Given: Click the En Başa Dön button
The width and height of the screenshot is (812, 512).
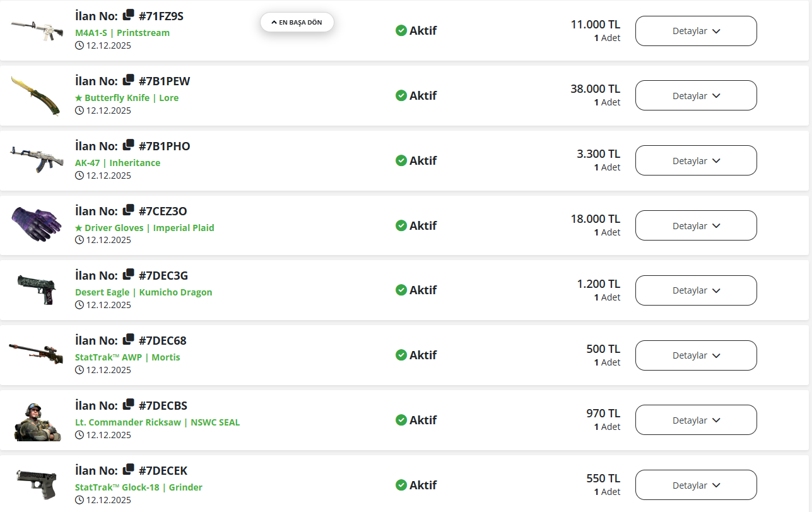Looking at the screenshot, I should [x=297, y=22].
